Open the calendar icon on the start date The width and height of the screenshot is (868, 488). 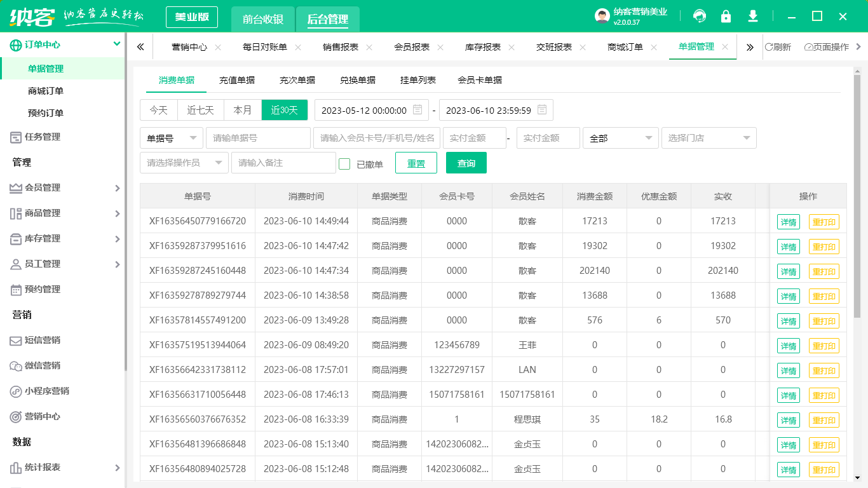click(x=416, y=109)
